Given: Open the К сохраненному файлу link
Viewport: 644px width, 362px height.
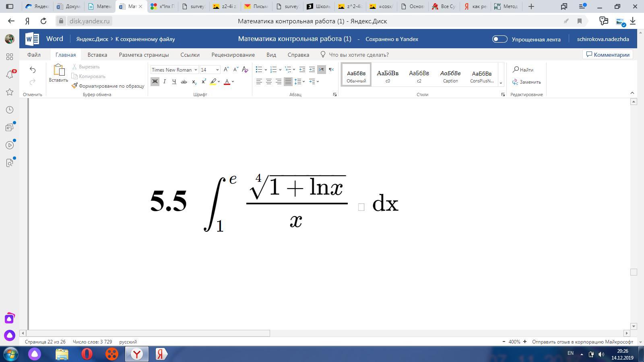Looking at the screenshot, I should 145,39.
